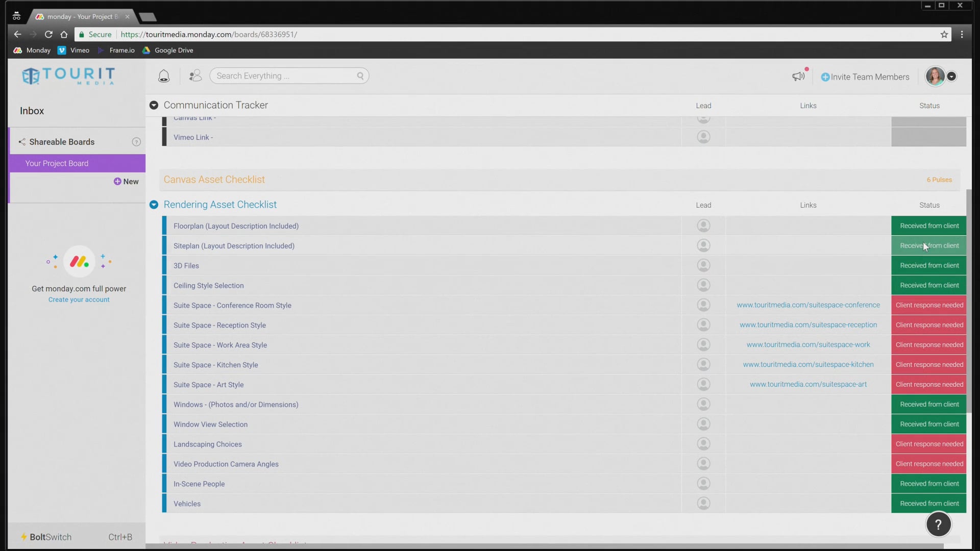
Task: Open the Shareable Boards section
Action: [x=62, y=142]
